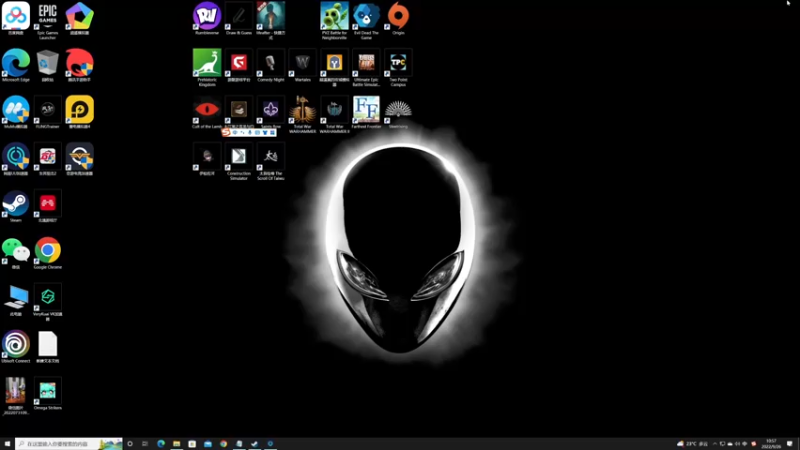
Task: Launch PVZ Battle for Neighborville
Action: [x=334, y=20]
